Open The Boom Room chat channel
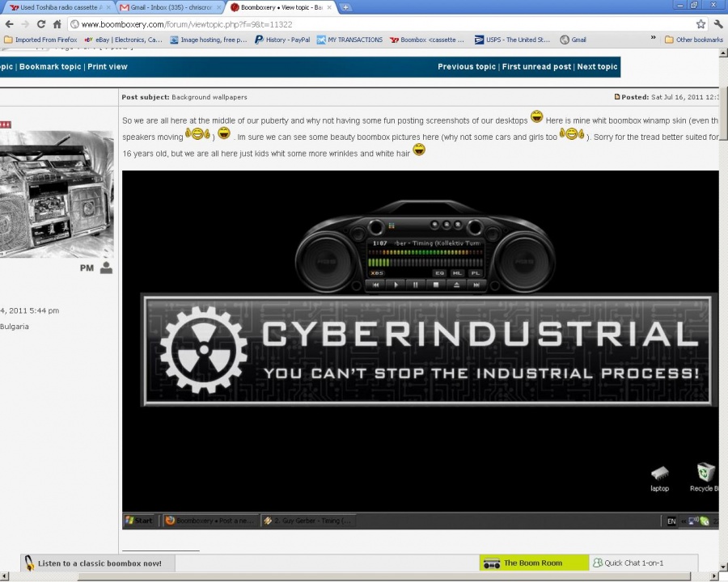This screenshot has height=582, width=728. [532, 563]
